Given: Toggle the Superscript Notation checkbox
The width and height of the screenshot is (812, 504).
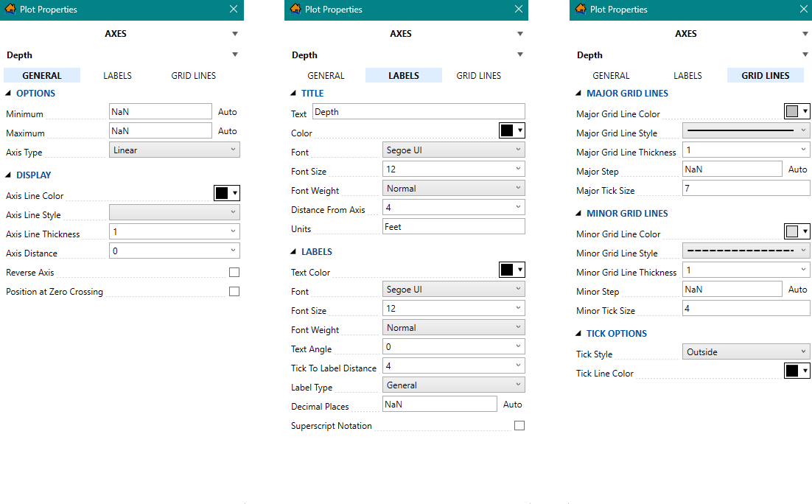Looking at the screenshot, I should tap(519, 426).
